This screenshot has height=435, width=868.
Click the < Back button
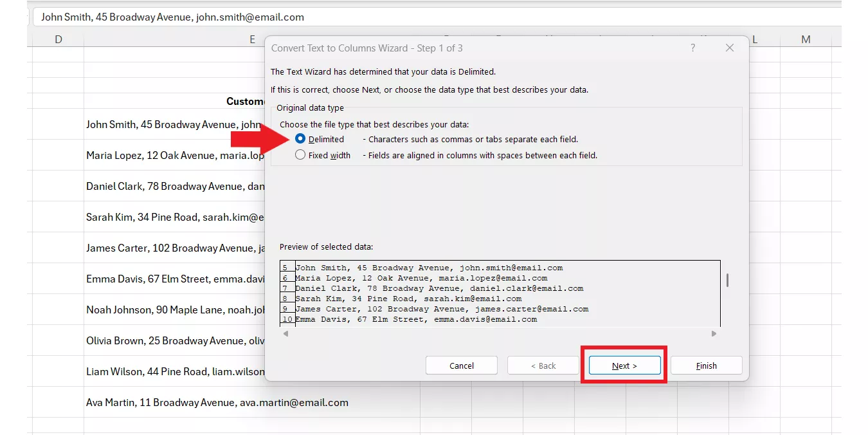click(x=543, y=365)
